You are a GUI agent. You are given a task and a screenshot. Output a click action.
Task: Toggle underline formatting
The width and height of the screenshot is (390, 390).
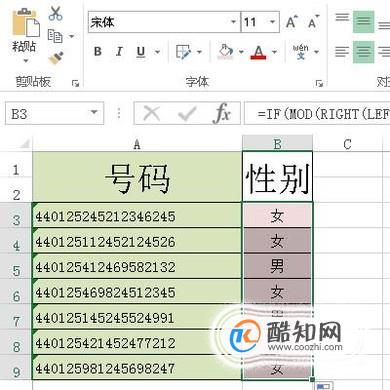(141, 52)
